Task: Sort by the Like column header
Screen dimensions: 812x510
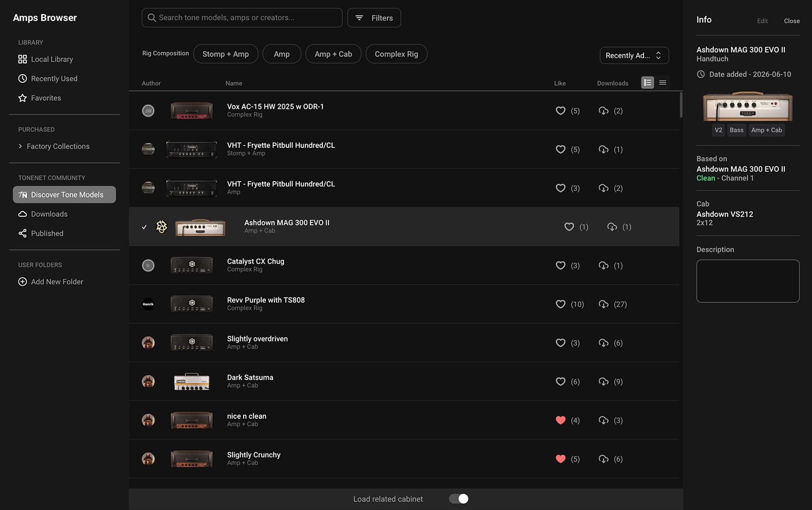Action: pyautogui.click(x=560, y=83)
